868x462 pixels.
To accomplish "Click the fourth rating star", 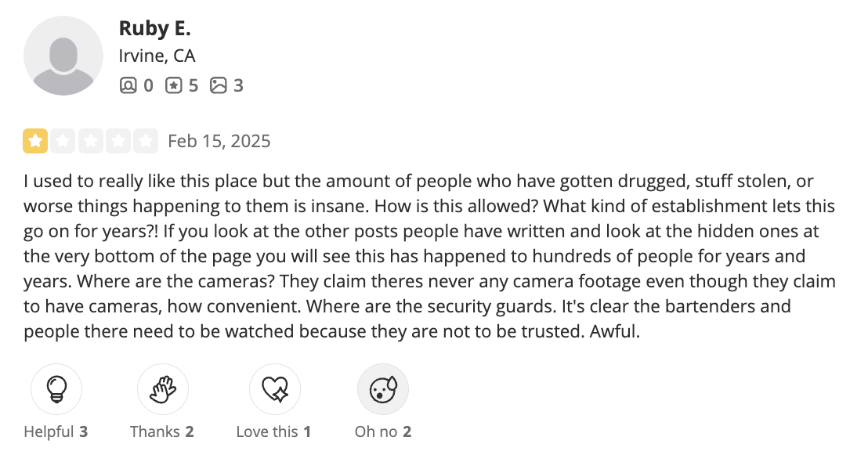I will pos(118,141).
